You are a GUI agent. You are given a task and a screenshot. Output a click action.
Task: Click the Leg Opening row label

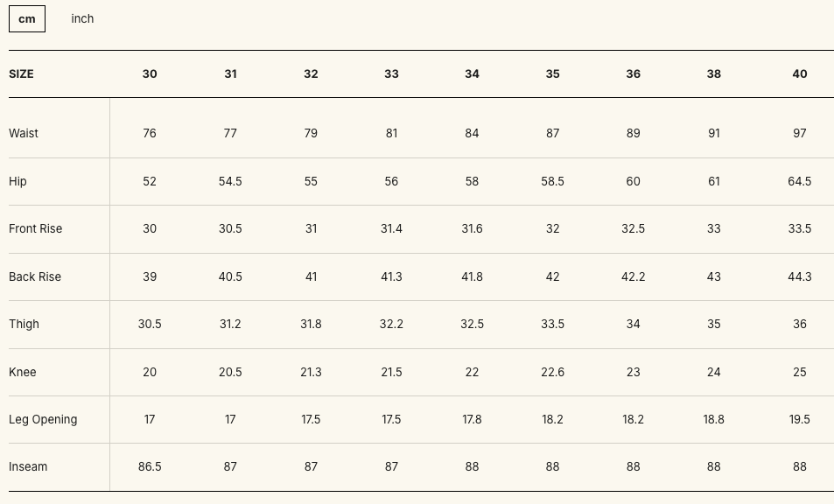[x=43, y=420]
